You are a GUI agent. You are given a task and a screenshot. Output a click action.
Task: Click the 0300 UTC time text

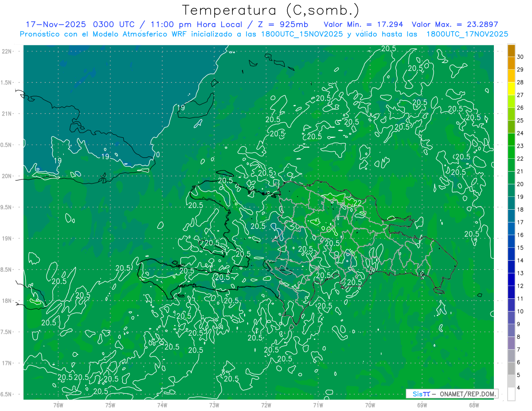(x=113, y=24)
